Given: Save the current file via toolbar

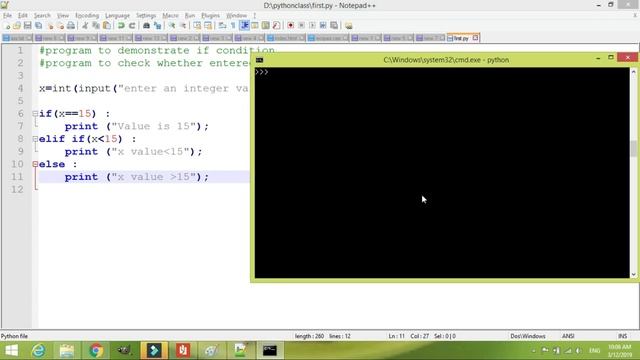Looking at the screenshot, I should tap(28, 26).
